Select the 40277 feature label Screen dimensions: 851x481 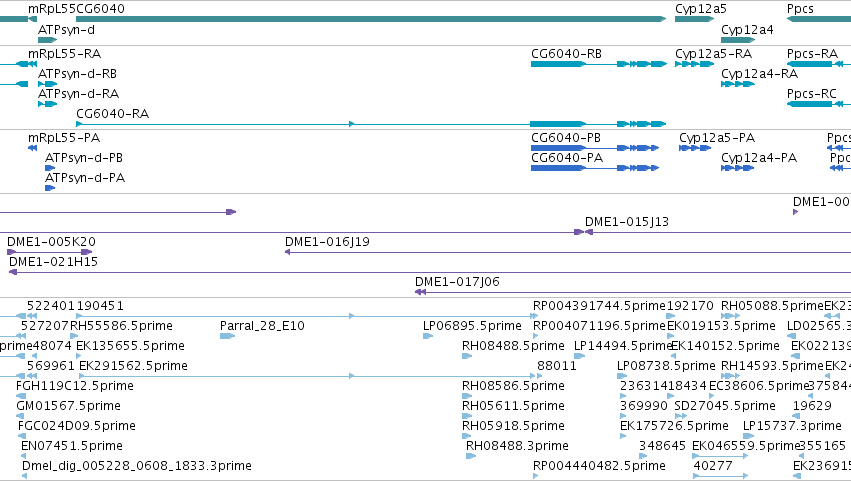(713, 467)
